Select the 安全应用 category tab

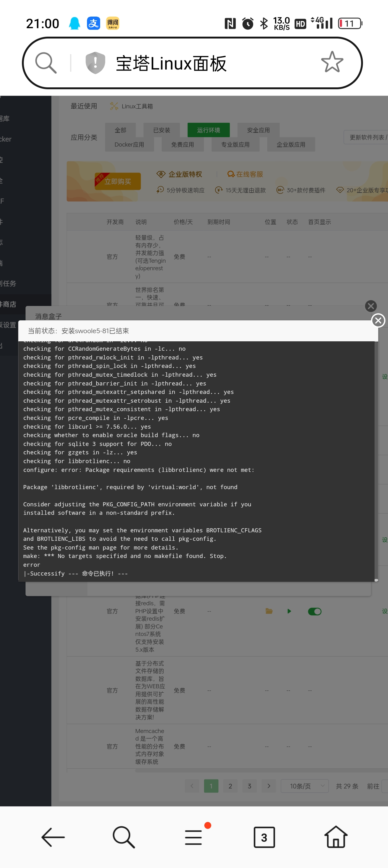point(258,130)
